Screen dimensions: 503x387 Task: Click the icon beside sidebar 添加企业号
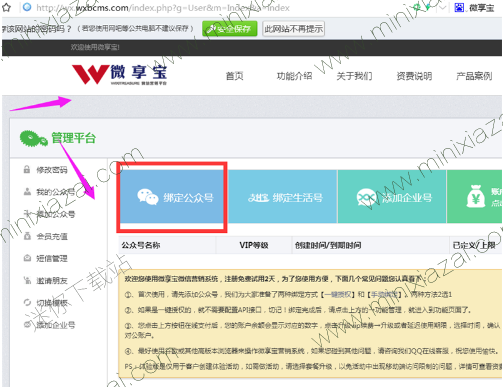(27, 324)
